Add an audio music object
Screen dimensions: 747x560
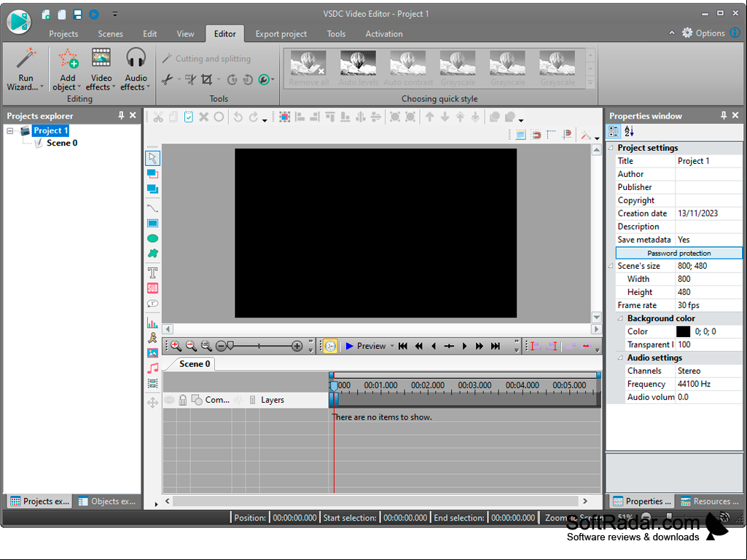click(152, 368)
